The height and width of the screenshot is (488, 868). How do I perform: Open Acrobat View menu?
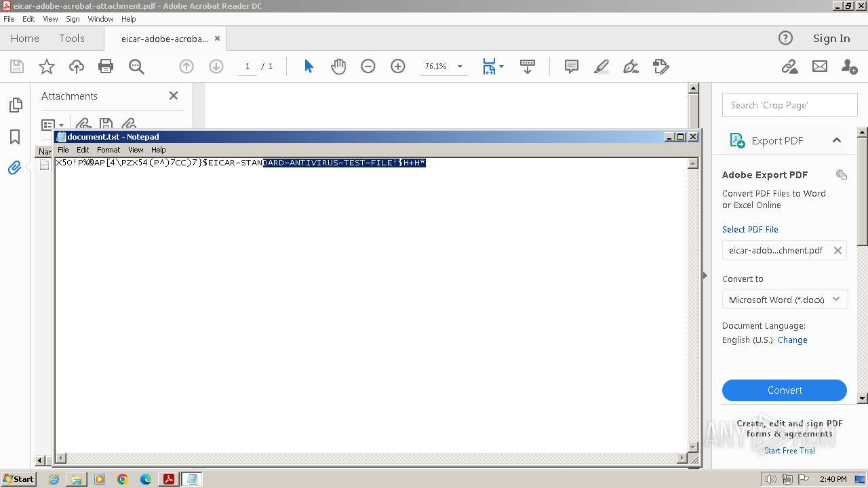click(x=50, y=19)
